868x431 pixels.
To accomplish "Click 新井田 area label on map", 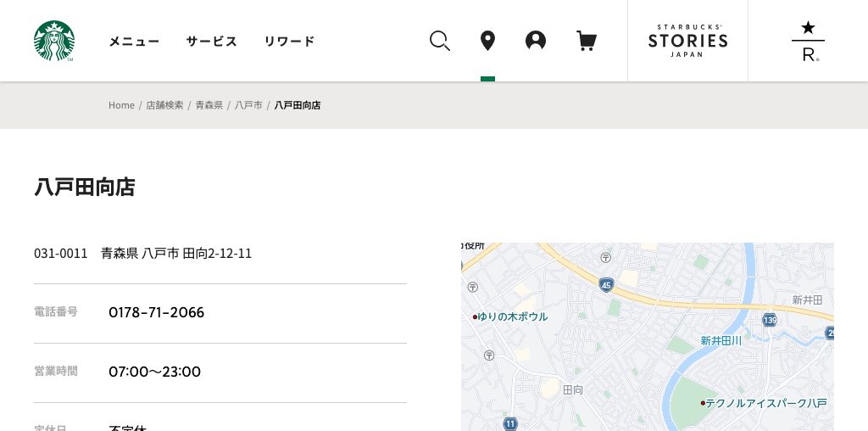I will pos(807,300).
